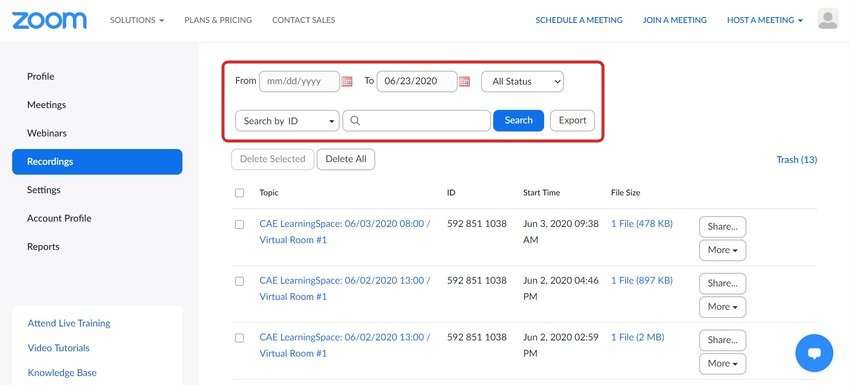Open the 1 File (897 KB) link

tap(642, 280)
